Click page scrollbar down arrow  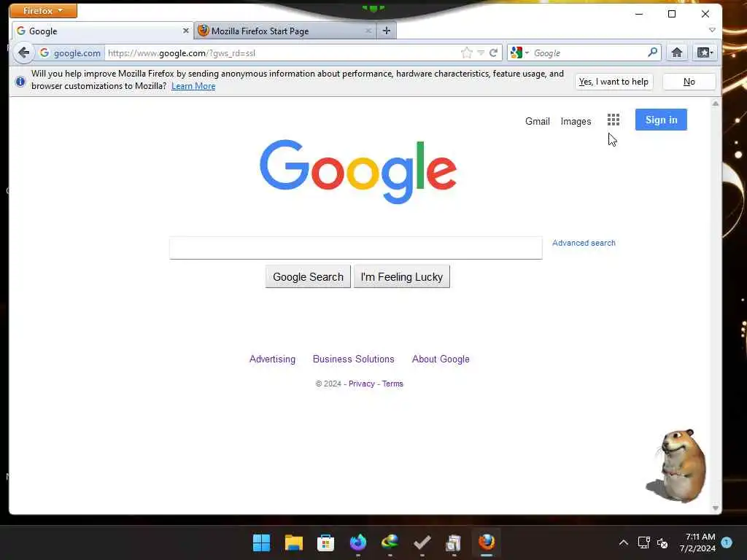pyautogui.click(x=715, y=508)
